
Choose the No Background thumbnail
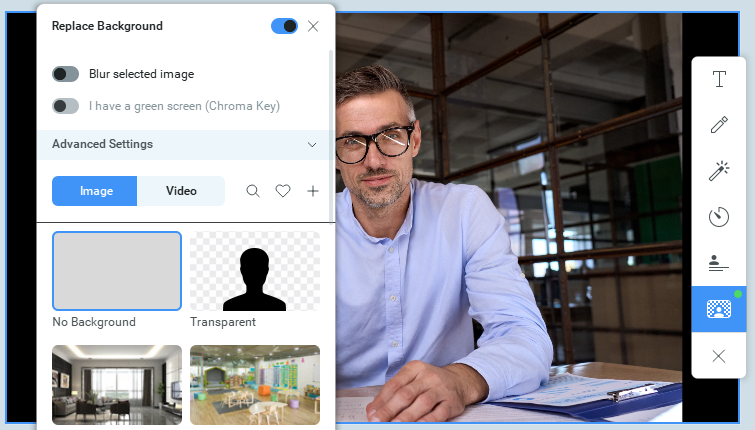coord(117,271)
